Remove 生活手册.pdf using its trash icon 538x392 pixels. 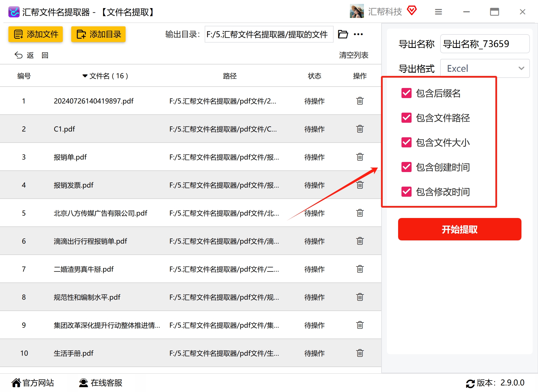click(x=360, y=353)
